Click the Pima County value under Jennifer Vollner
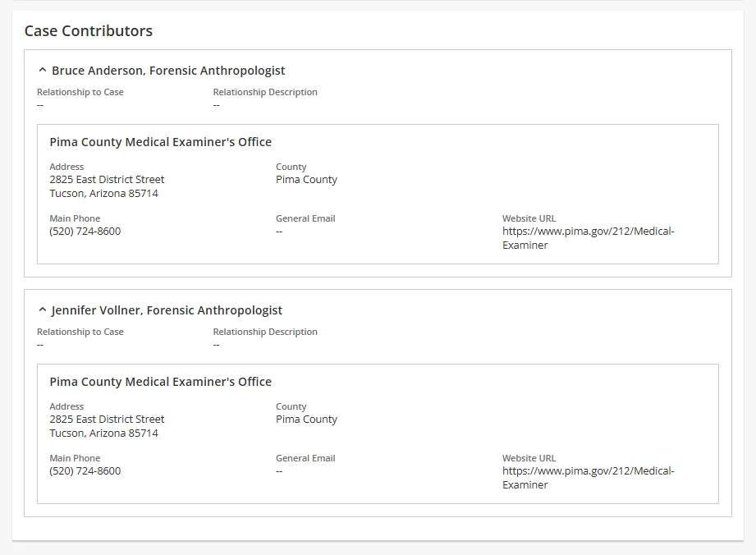Screen dimensions: 756x555 point(306,420)
